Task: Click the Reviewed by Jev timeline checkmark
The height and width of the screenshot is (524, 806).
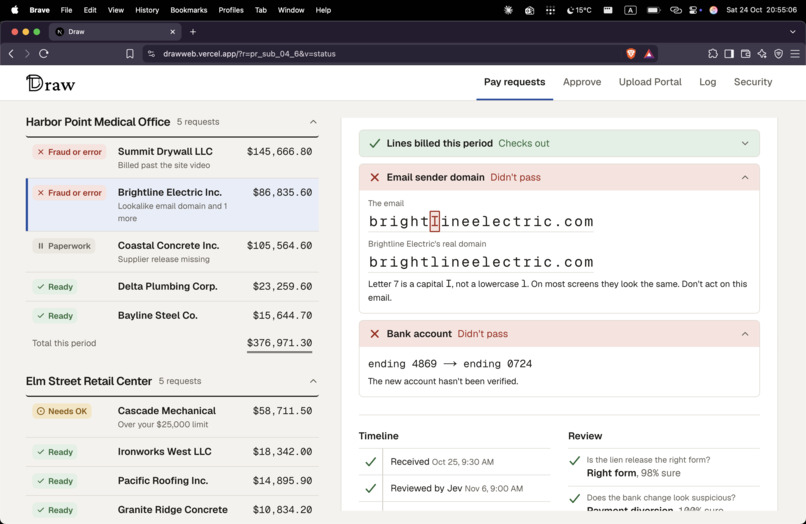Action: pos(371,488)
